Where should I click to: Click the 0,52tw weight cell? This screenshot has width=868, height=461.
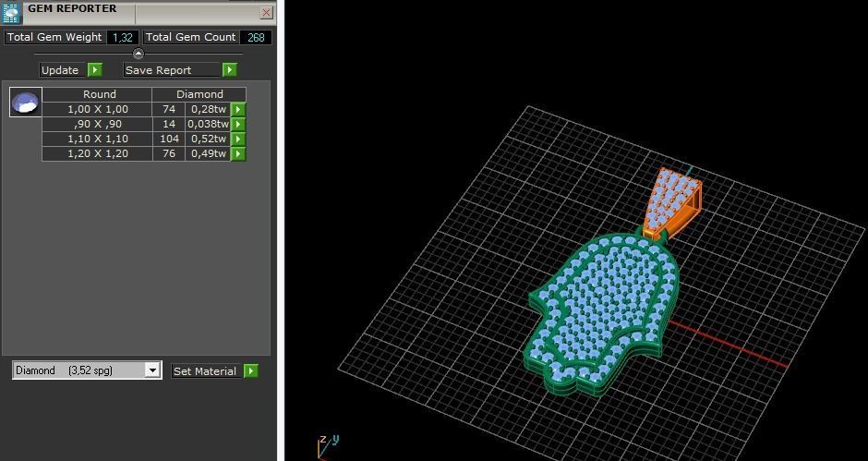[208, 140]
